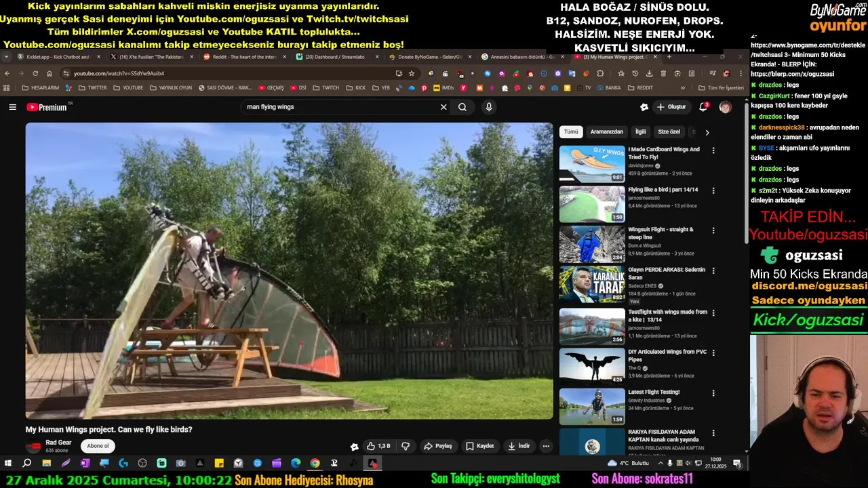Start voice search with the microphone icon
This screenshot has width=868, height=488.
(488, 107)
